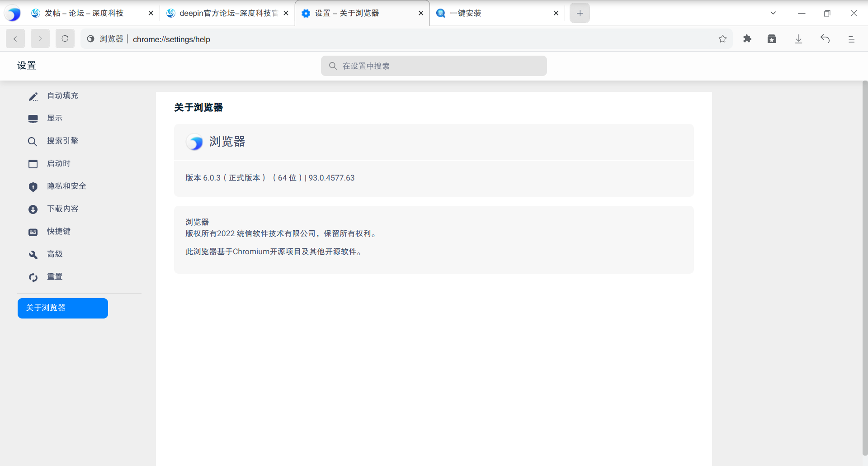Reload the current page
868x466 pixels.
tap(65, 39)
